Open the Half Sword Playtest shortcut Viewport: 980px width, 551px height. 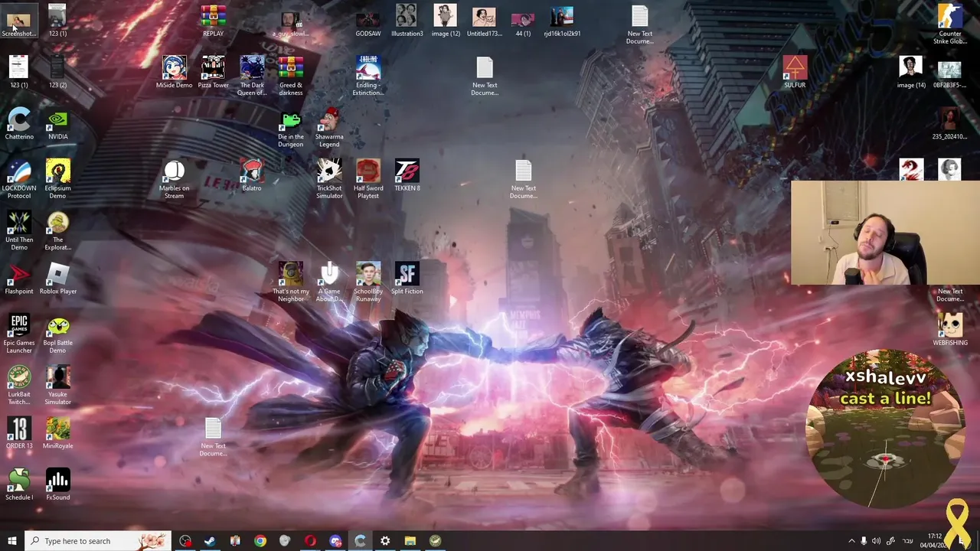coord(368,180)
